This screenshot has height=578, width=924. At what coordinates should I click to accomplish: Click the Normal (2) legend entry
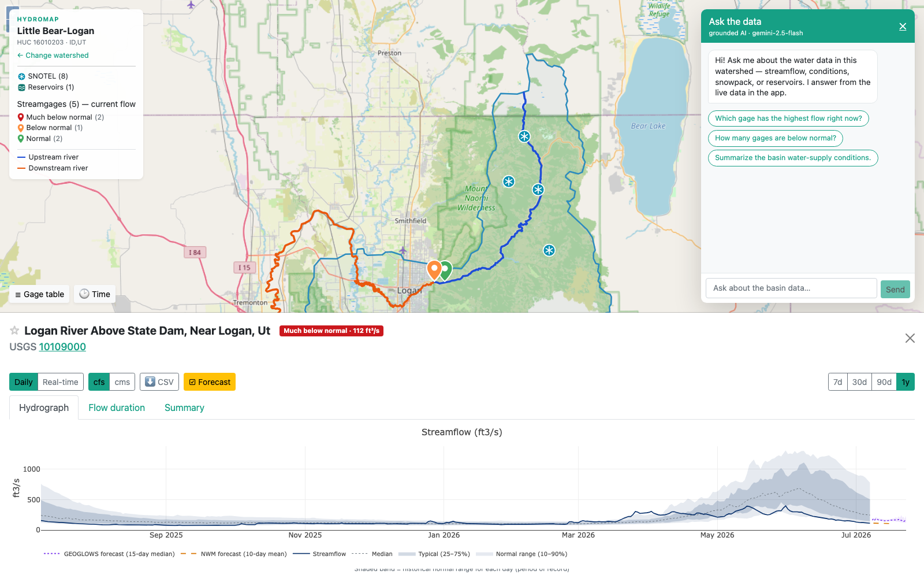(x=40, y=139)
